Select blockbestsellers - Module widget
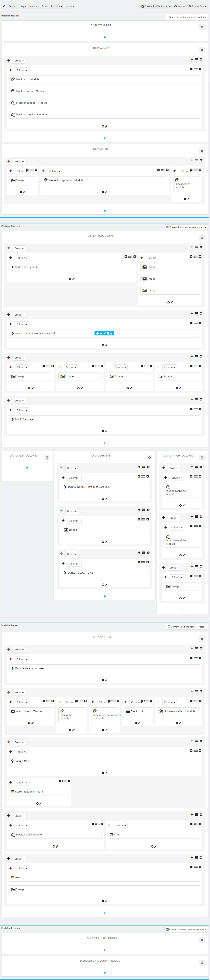This screenshot has height=980, width=210. (182, 540)
